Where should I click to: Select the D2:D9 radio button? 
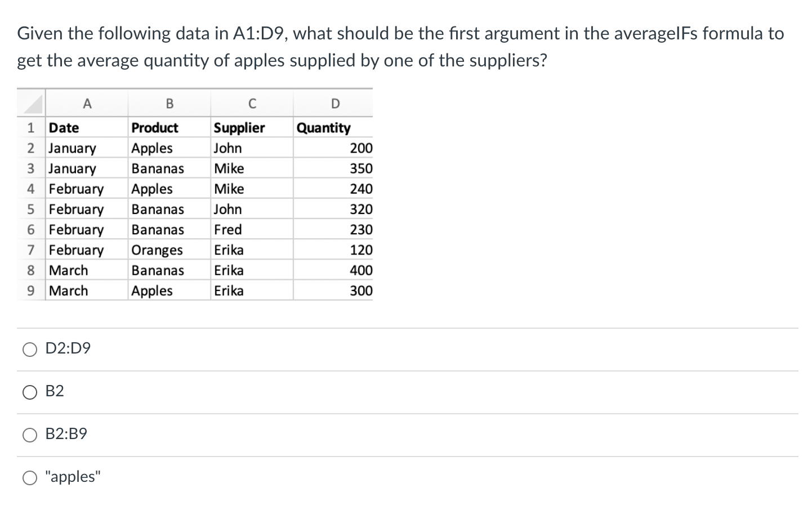[x=30, y=350]
